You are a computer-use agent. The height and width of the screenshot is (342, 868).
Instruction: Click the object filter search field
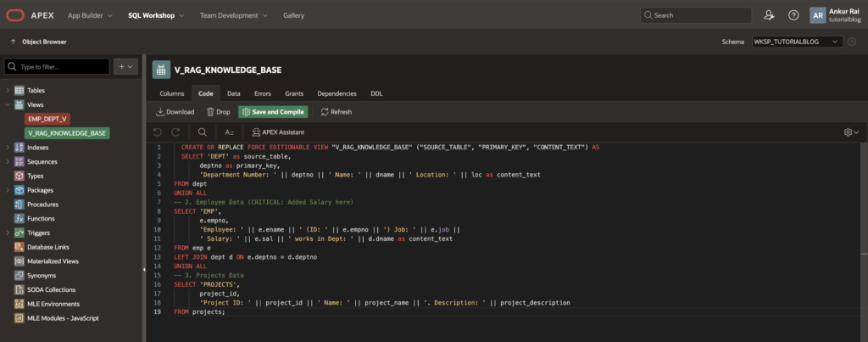(58, 66)
